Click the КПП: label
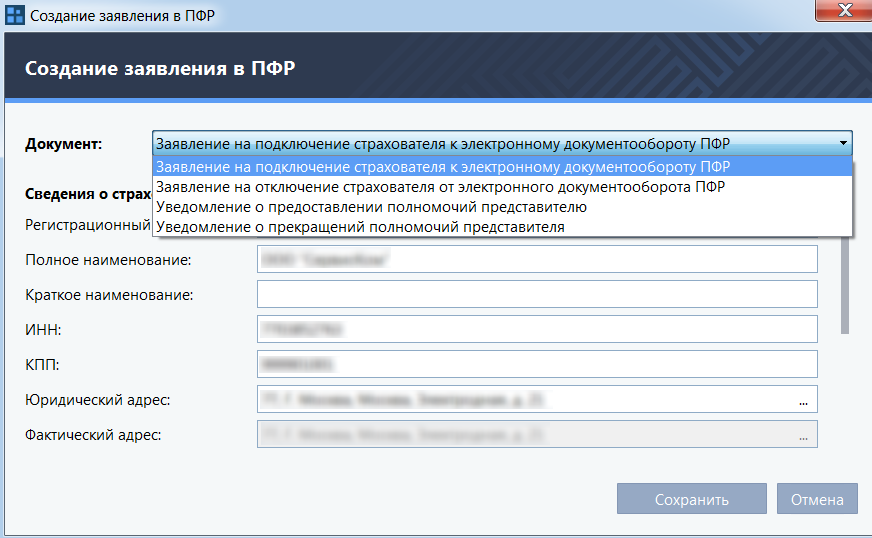Viewport: 872px width, 538px height. point(42,365)
